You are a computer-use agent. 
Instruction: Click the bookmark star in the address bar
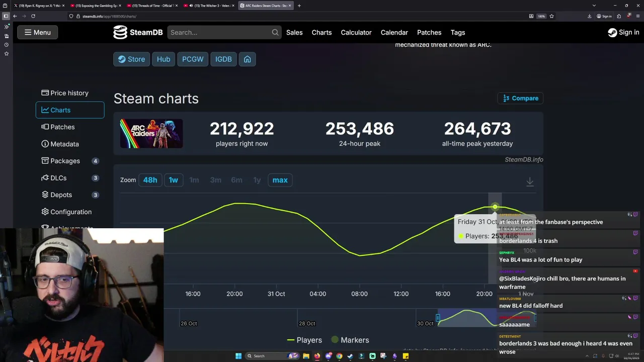(x=551, y=16)
